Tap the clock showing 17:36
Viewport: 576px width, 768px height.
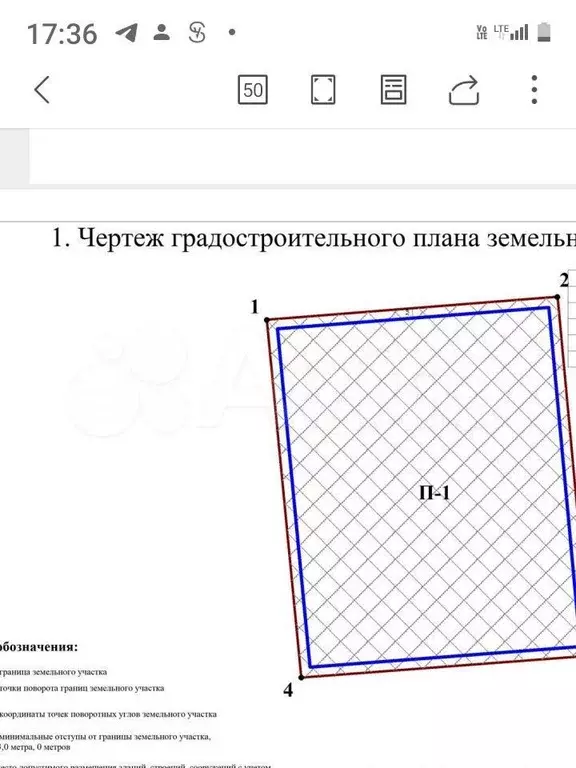(x=62, y=34)
